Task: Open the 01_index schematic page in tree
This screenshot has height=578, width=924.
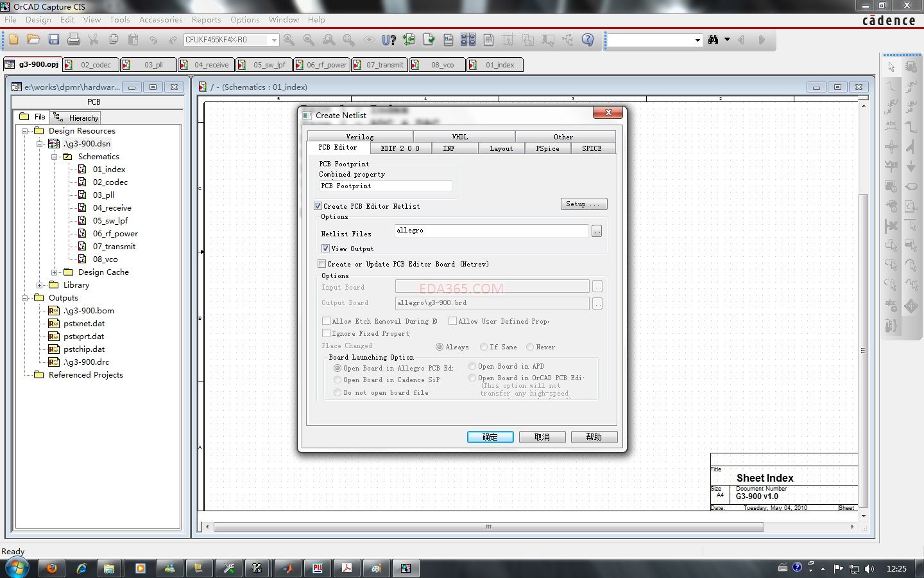Action: click(x=108, y=170)
